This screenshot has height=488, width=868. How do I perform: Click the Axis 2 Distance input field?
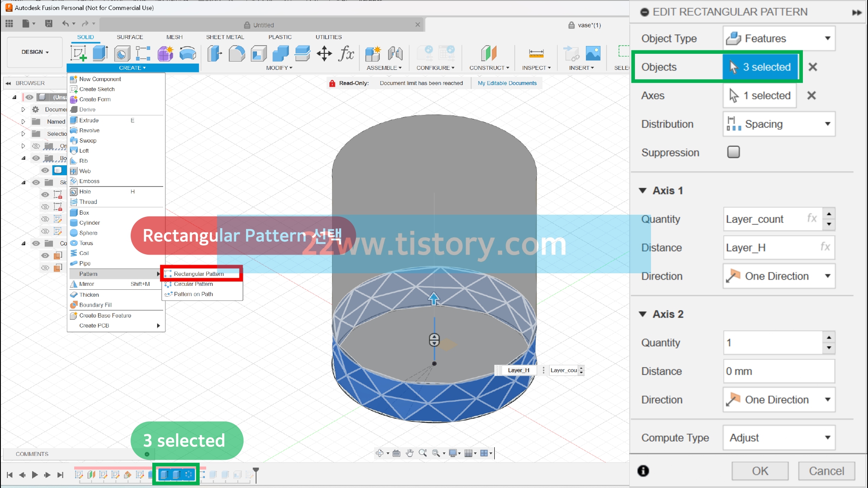[779, 371]
